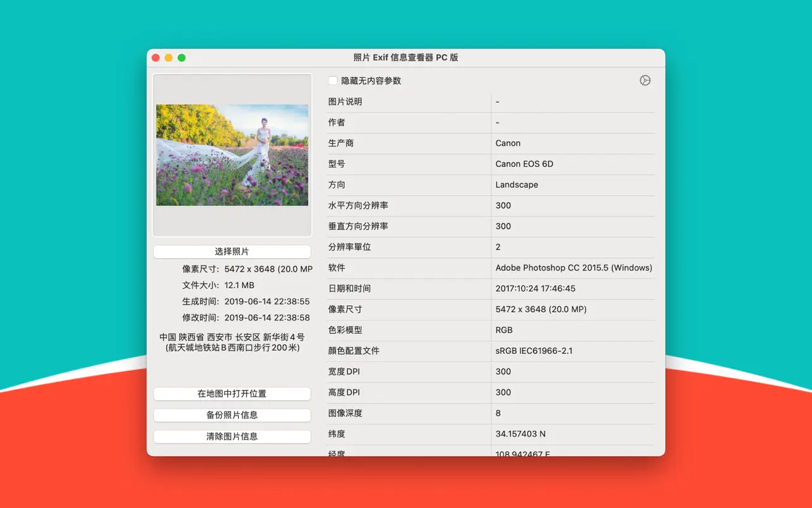This screenshot has height=508, width=812.
Task: Select the 型号 Canon EOS 6D row
Action: [526, 164]
